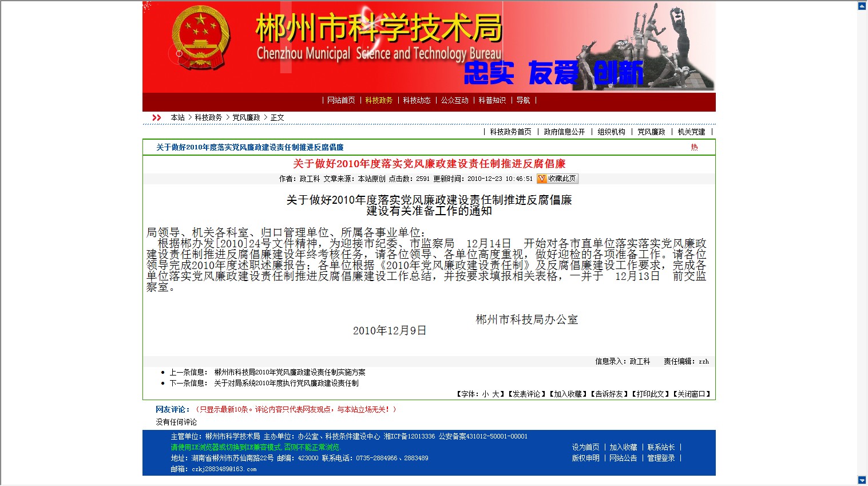Click 设为首页 in footer

coord(585,447)
